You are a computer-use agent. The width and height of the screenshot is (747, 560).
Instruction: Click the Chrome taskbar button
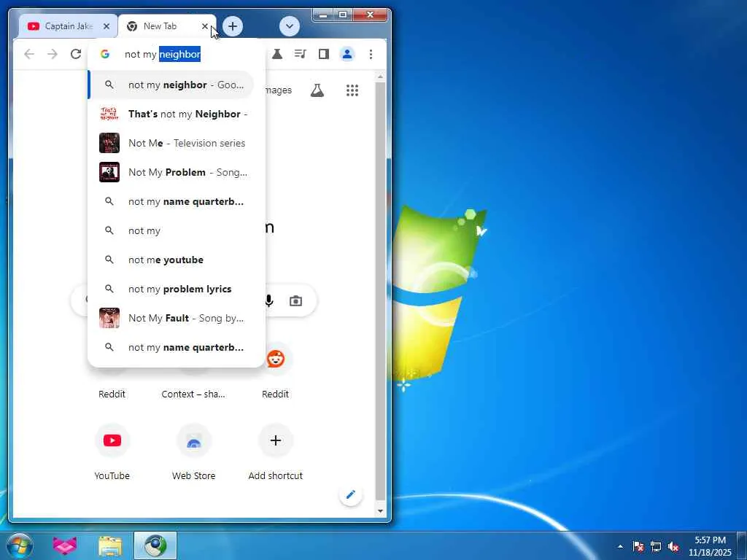point(155,545)
